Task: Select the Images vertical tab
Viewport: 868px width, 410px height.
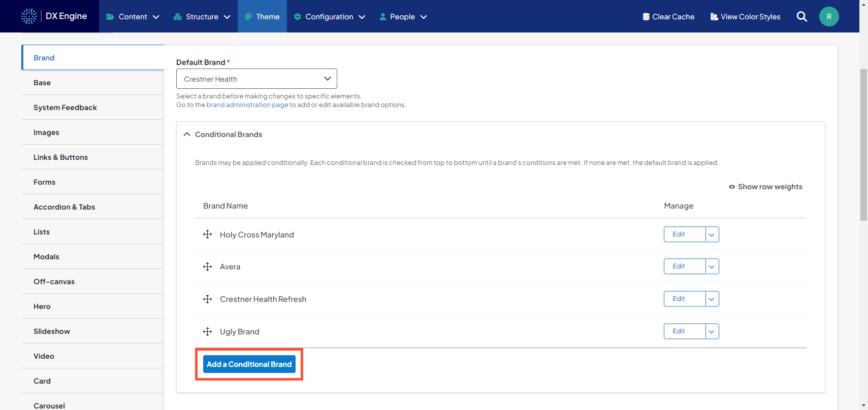Action: tap(92, 132)
